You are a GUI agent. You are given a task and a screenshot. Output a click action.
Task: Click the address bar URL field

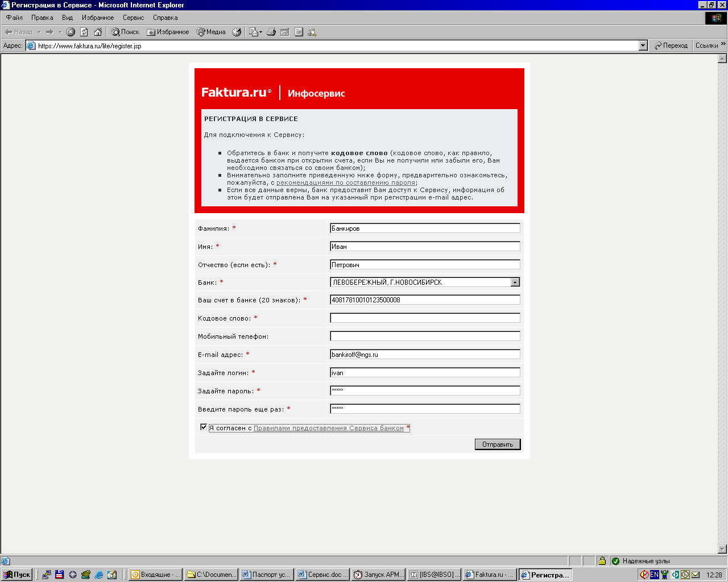(x=336, y=45)
